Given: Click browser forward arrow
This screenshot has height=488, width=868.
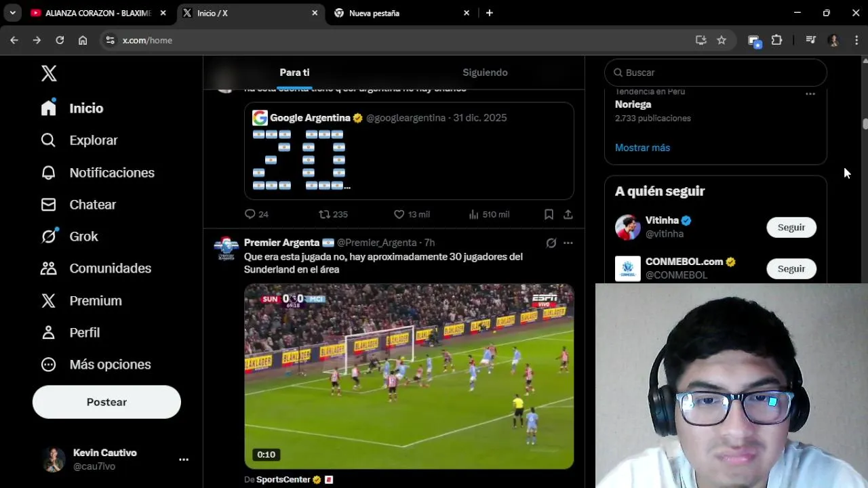Looking at the screenshot, I should [37, 40].
